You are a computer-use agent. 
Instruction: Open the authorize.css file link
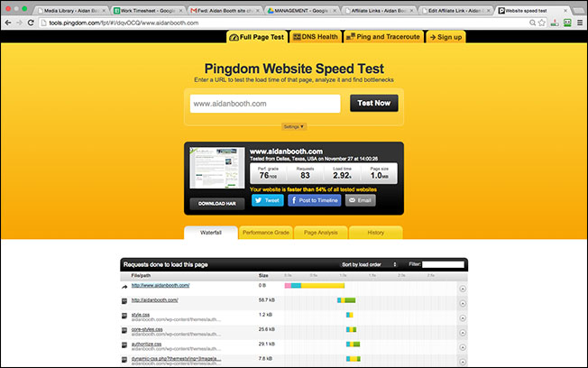point(146,344)
